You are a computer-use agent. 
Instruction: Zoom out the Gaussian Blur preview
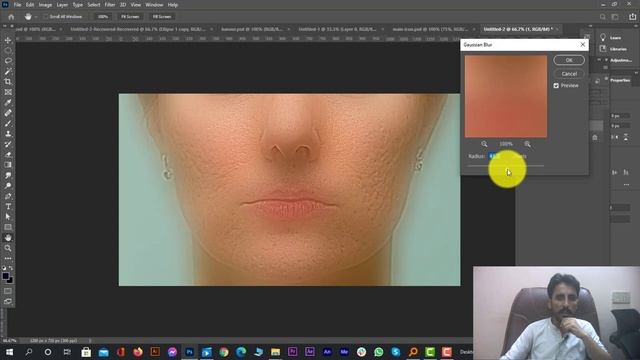point(484,144)
